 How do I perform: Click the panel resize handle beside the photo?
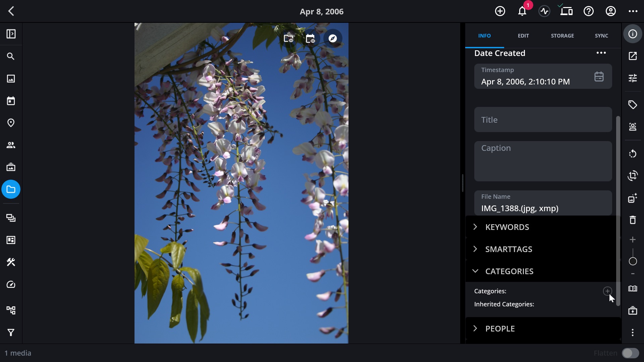point(463,183)
